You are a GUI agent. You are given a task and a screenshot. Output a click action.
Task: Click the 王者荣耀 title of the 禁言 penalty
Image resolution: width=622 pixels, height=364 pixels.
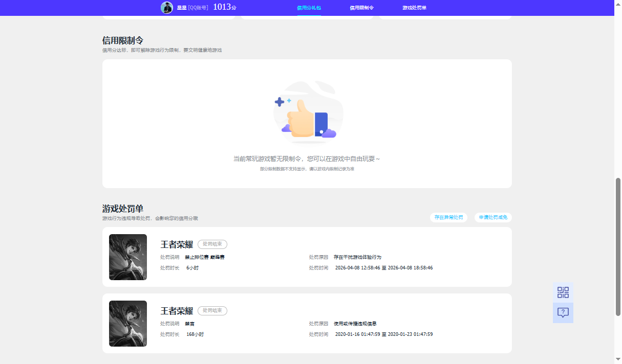pos(177,311)
